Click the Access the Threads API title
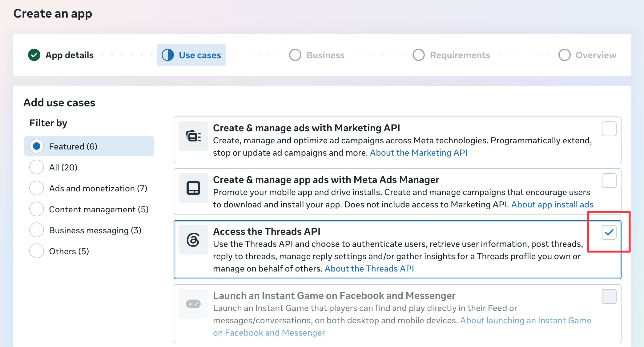The height and width of the screenshot is (347, 644). click(x=267, y=231)
